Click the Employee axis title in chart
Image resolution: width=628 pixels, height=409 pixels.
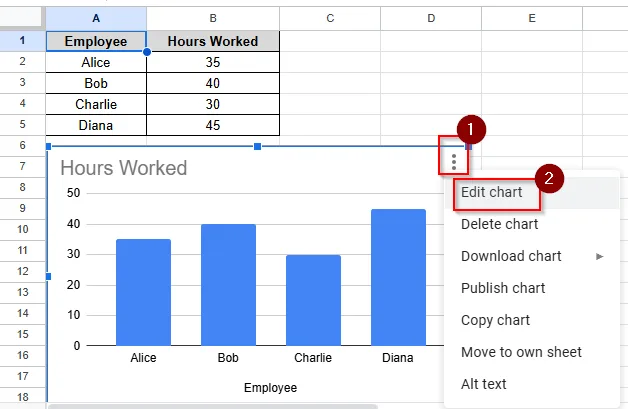tap(270, 388)
